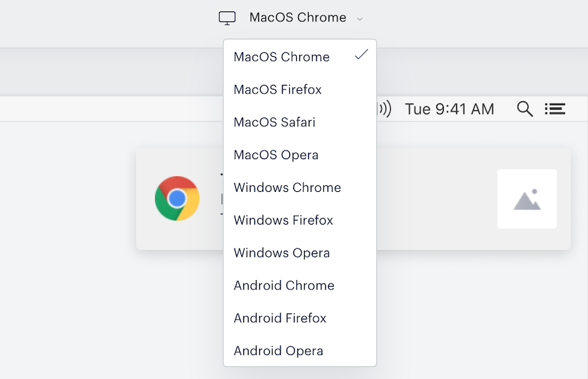Viewport: 588px width, 379px height.
Task: Select Android Opera from the dropdown
Action: point(300,350)
